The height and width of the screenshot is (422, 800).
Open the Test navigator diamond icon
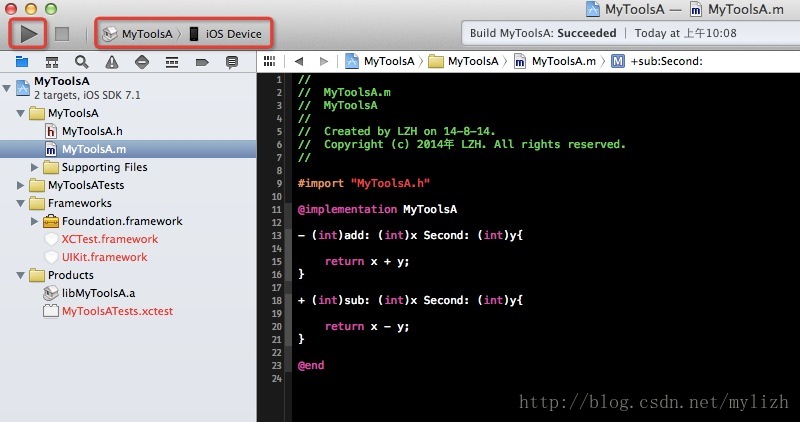click(x=142, y=62)
